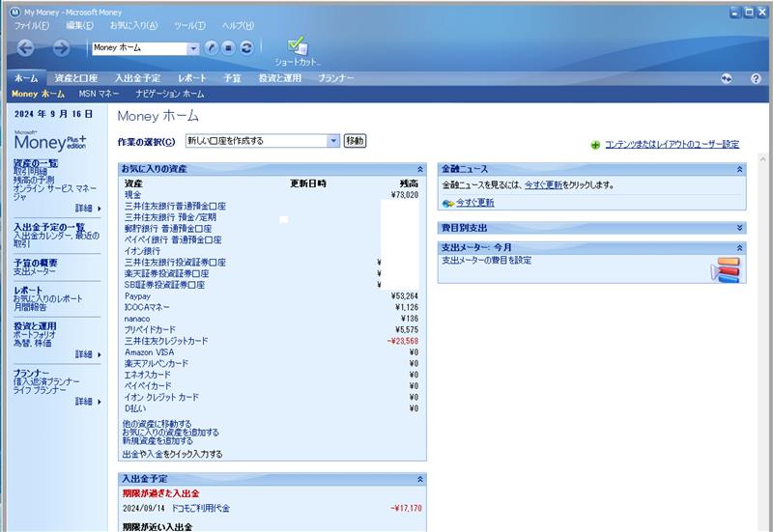The height and width of the screenshot is (532, 773).
Task: Open the ヘルプ menu
Action: coord(238,26)
